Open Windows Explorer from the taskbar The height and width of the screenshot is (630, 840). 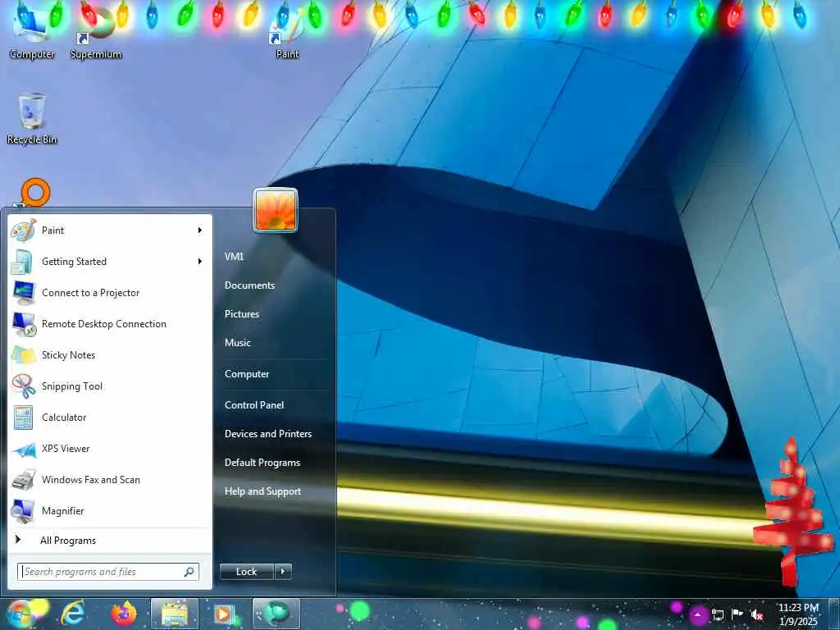(175, 614)
